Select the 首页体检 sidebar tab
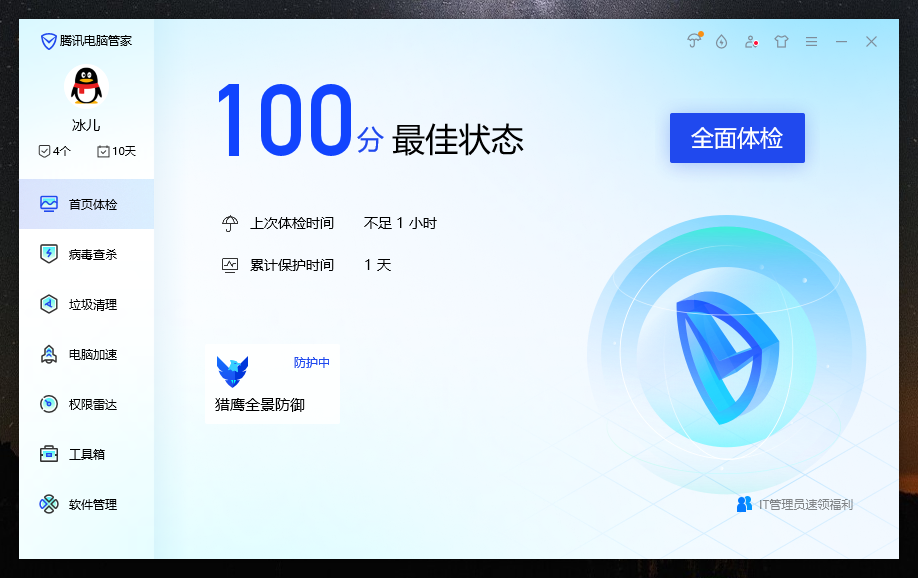Screen dimensions: 918x578 87,204
